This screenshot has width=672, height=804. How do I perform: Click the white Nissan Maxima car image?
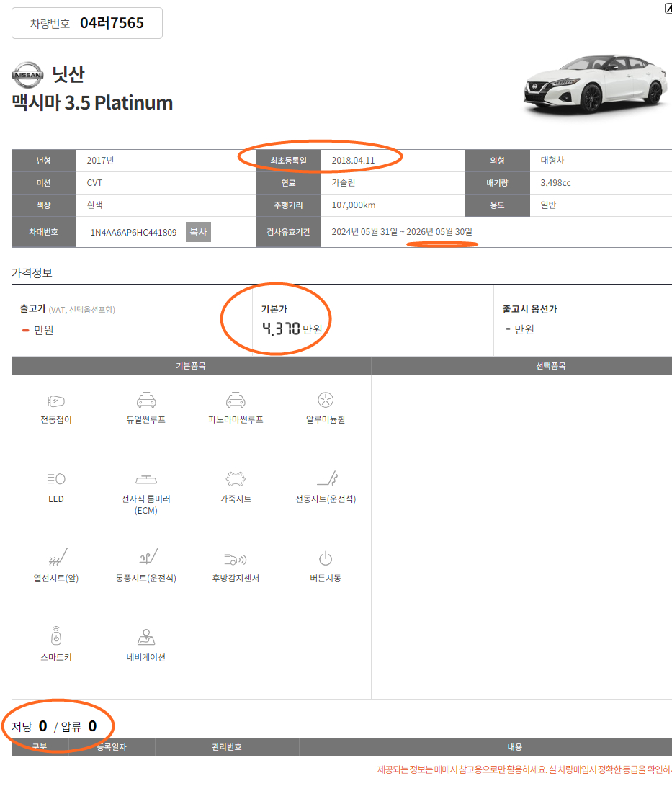coord(592,83)
